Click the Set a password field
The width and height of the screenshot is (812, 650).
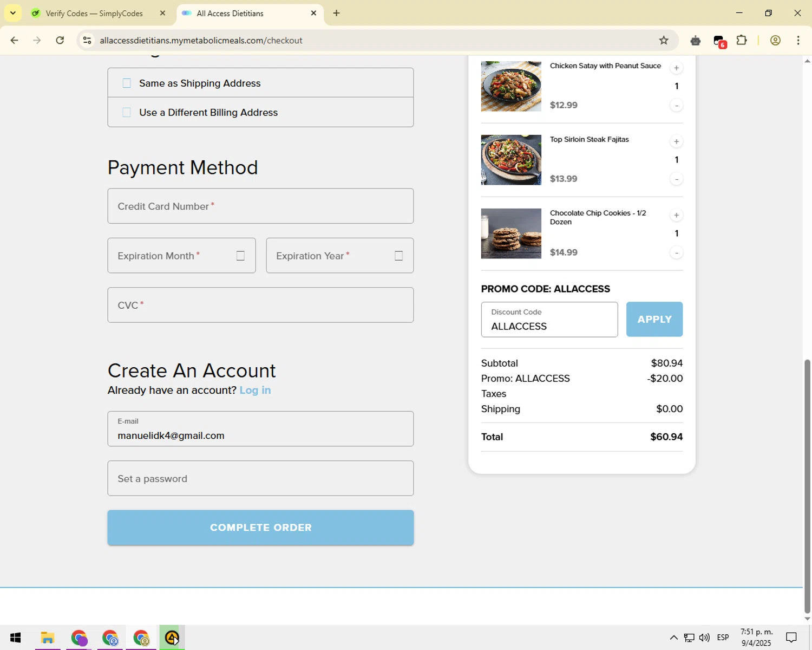pyautogui.click(x=260, y=478)
